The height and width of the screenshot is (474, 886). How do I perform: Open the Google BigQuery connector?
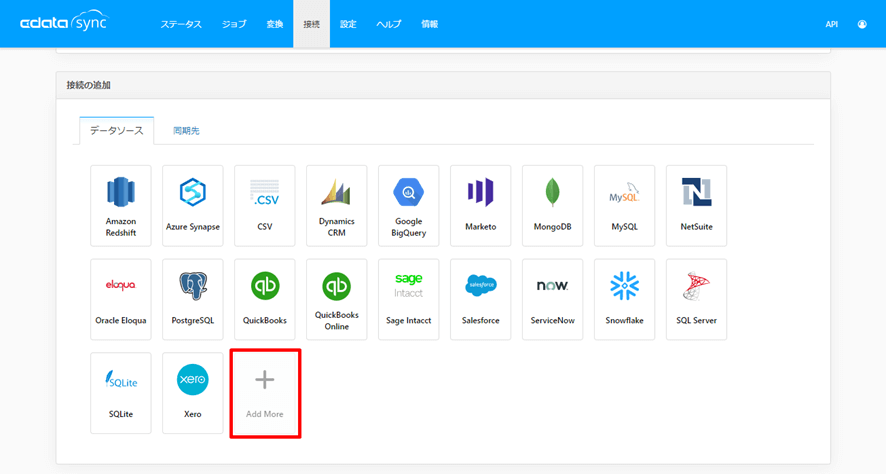coord(409,206)
